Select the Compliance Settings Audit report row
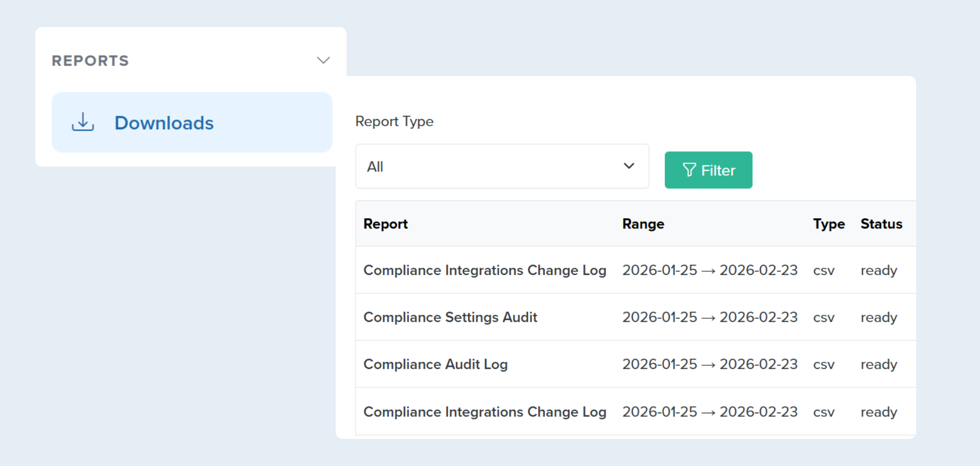This screenshot has height=466, width=980. coord(450,317)
